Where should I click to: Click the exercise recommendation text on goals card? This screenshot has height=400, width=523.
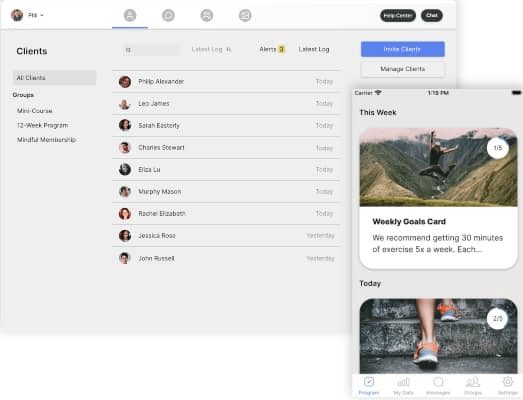click(x=438, y=244)
